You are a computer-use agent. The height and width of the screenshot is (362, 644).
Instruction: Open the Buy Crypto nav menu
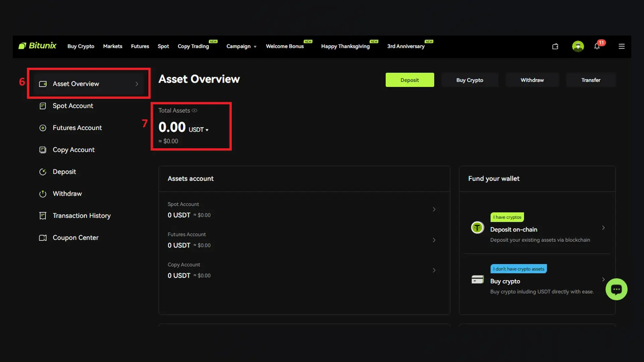click(81, 46)
